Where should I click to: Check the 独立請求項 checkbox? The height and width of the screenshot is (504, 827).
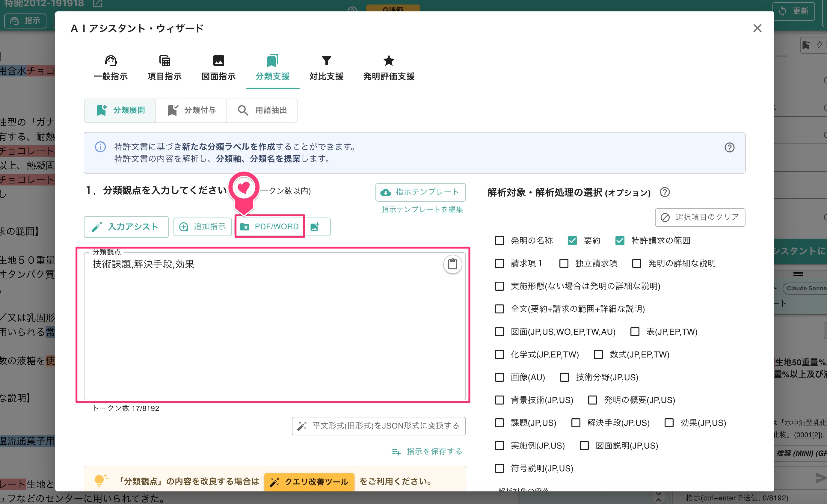564,263
